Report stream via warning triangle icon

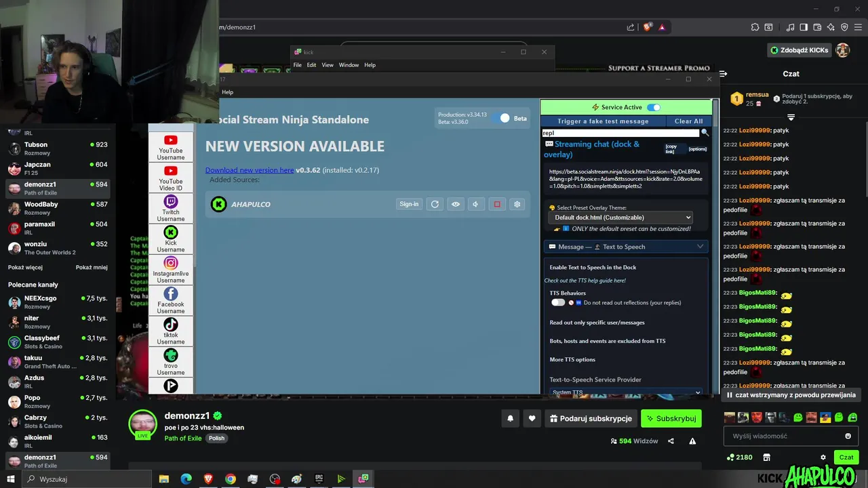point(692,441)
